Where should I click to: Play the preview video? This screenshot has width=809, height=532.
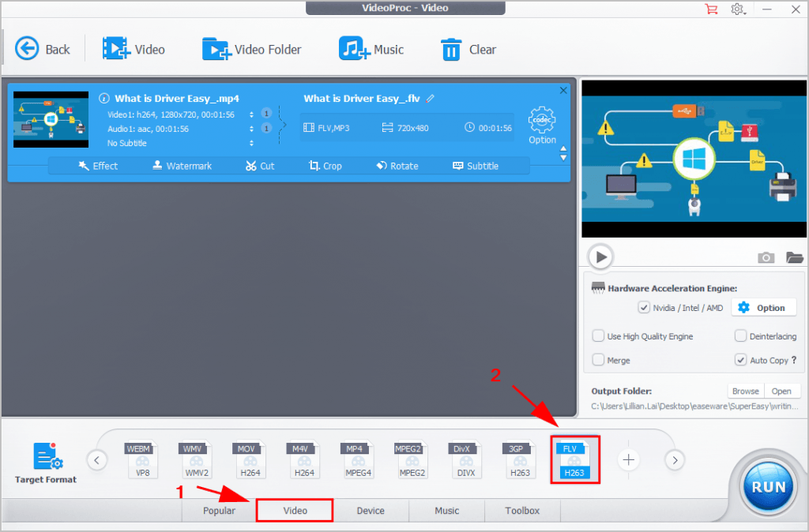coord(600,257)
